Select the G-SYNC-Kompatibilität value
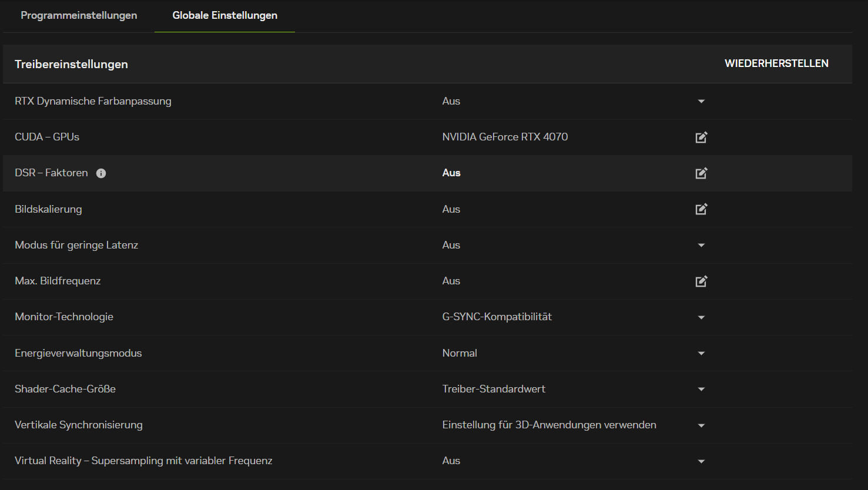The image size is (868, 490). pyautogui.click(x=497, y=317)
